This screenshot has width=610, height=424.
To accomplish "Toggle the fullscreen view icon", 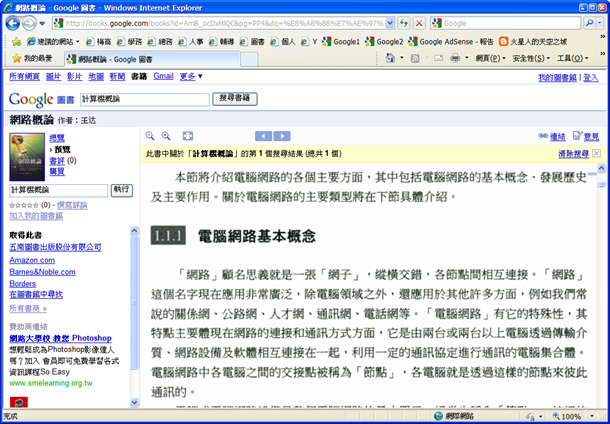I will (x=188, y=136).
